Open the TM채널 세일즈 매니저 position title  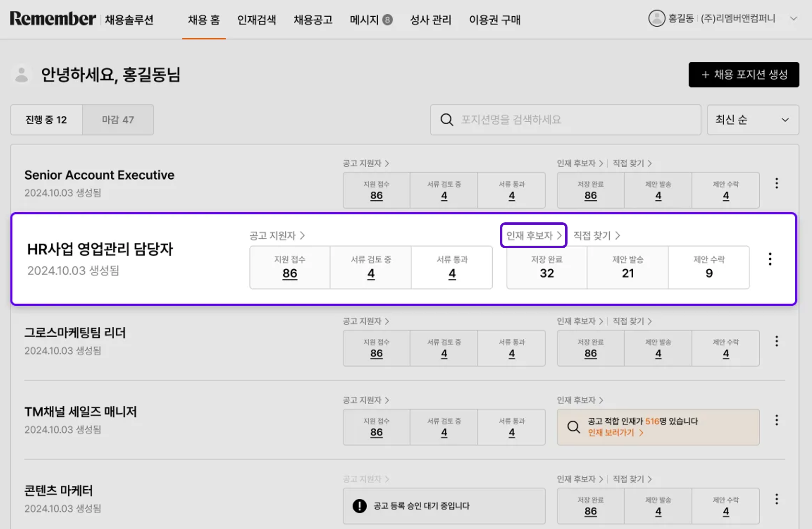coord(81,412)
